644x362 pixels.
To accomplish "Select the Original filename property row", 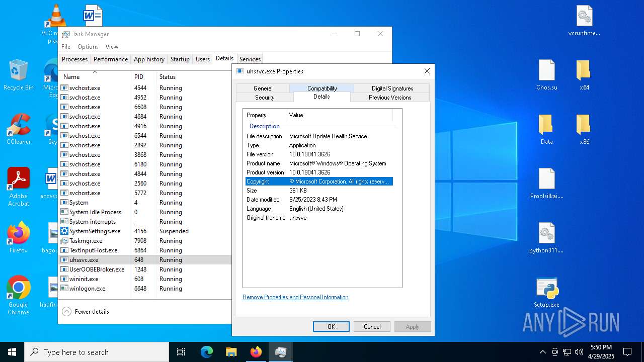I will click(319, 218).
